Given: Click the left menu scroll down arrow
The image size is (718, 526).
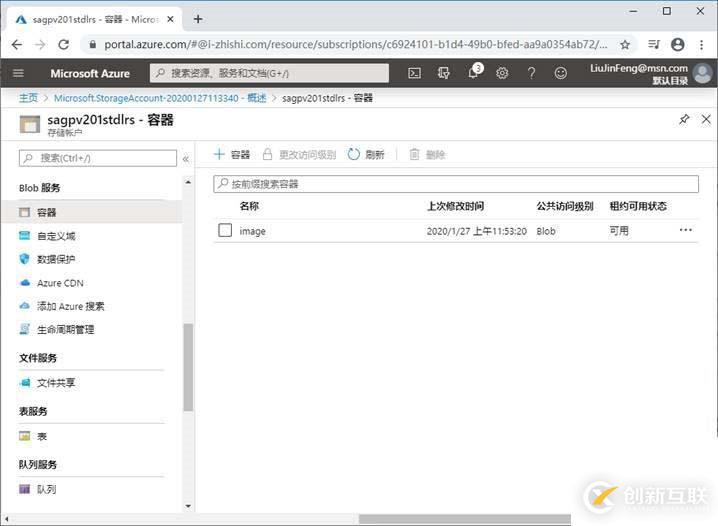Looking at the screenshot, I should pos(188,506).
